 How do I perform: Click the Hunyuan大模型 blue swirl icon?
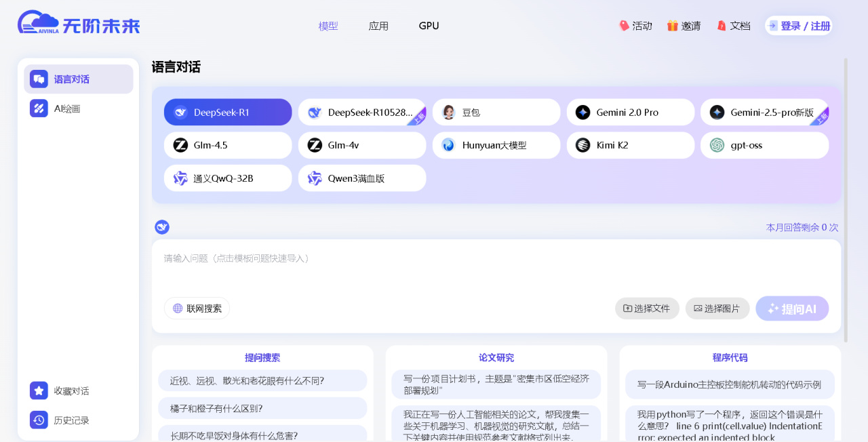pyautogui.click(x=448, y=145)
